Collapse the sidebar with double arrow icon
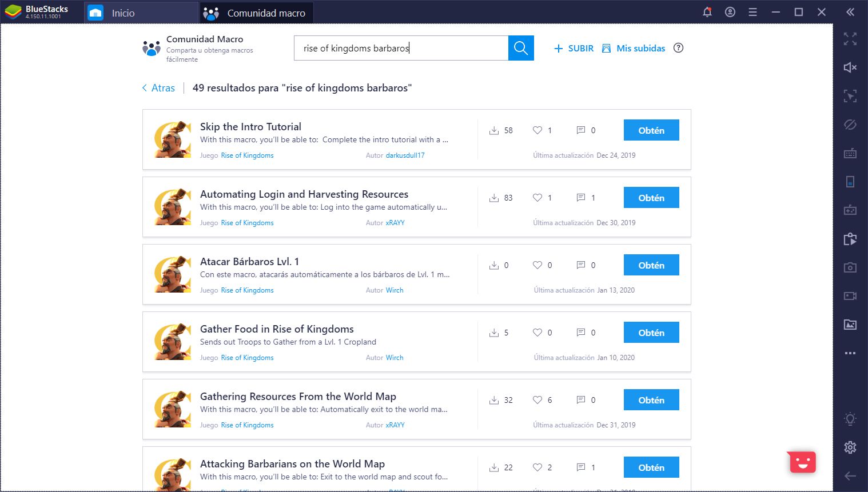Screen dimensions: 868x492 pyautogui.click(x=850, y=12)
